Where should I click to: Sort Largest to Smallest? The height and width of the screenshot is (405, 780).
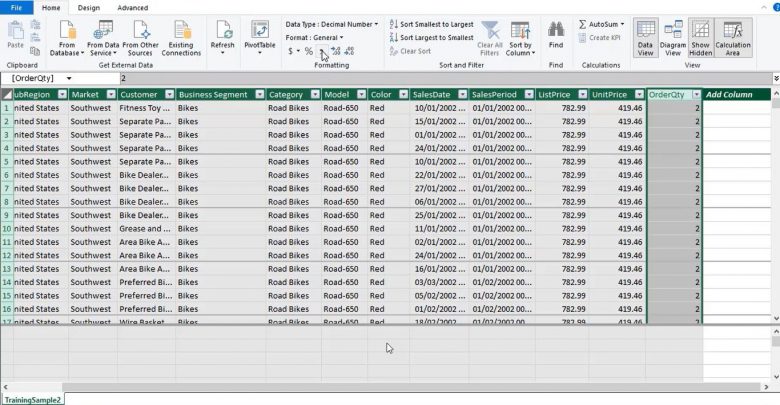click(432, 38)
